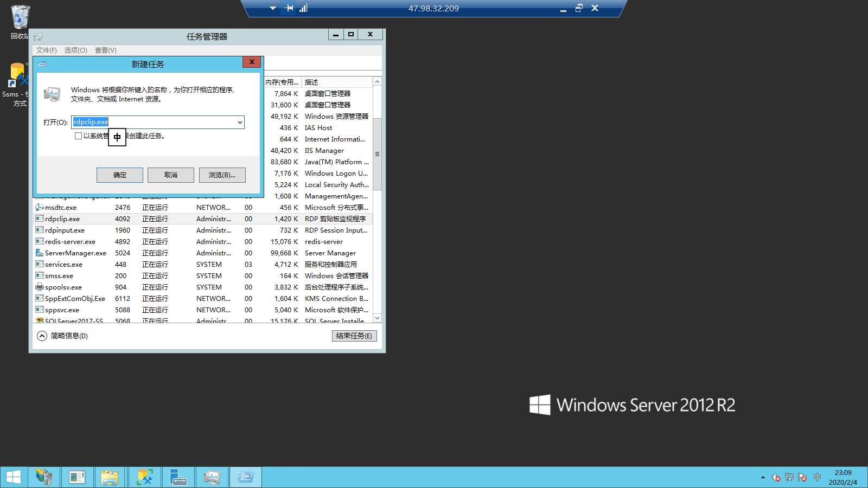The height and width of the screenshot is (488, 868).
Task: Click the New Task dialog title icon
Action: pyautogui.click(x=43, y=64)
